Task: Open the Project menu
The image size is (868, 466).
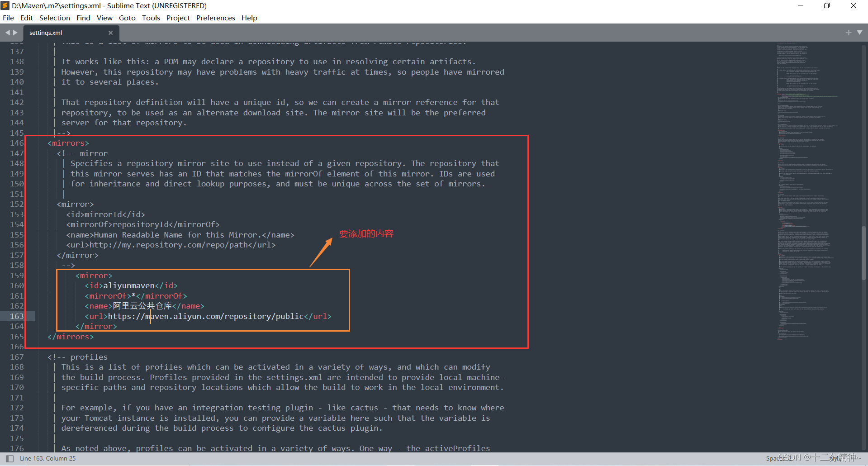Action: [x=178, y=18]
